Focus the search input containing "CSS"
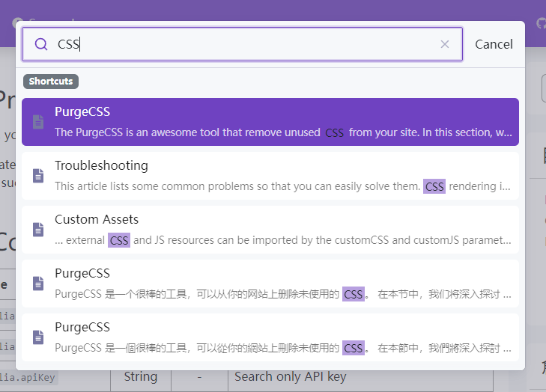This screenshot has height=392, width=546. [x=247, y=44]
